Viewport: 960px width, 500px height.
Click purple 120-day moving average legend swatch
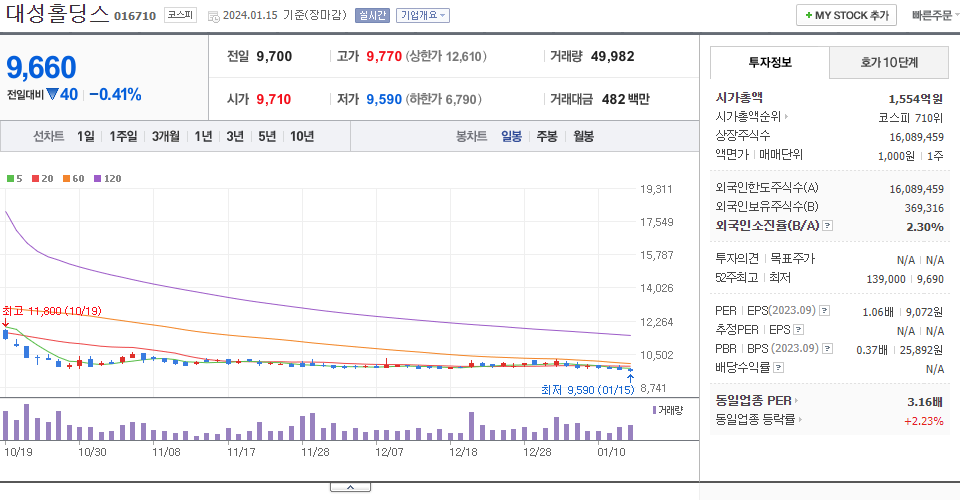pyautogui.click(x=97, y=179)
